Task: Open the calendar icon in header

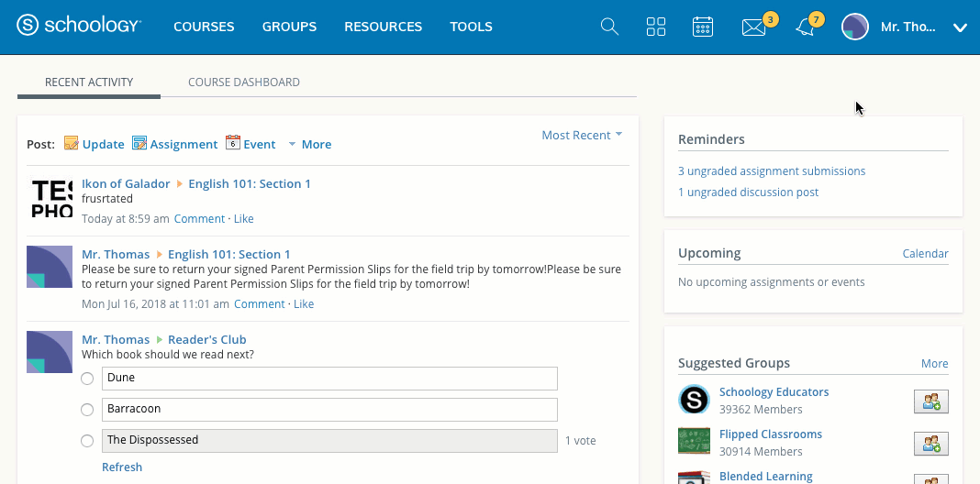Action: [x=703, y=27]
